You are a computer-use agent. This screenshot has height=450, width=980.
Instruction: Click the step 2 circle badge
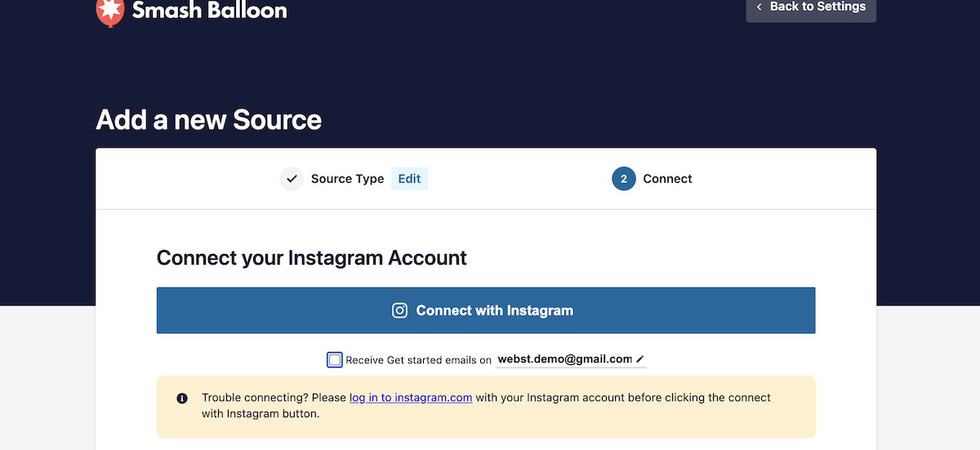pos(624,179)
